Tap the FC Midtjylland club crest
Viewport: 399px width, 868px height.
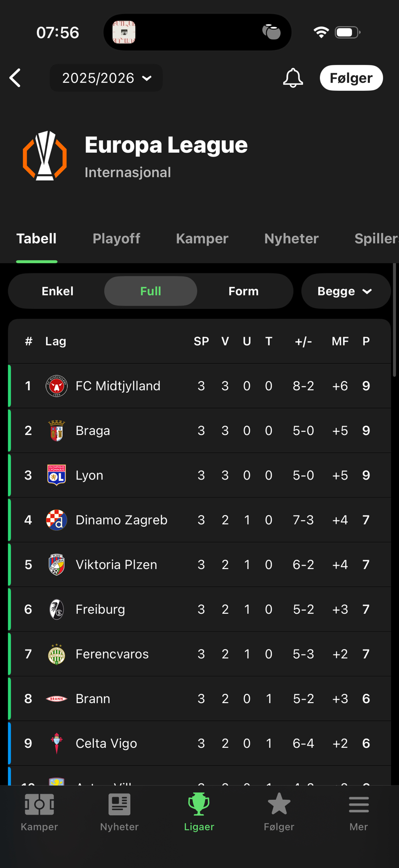pos(56,386)
